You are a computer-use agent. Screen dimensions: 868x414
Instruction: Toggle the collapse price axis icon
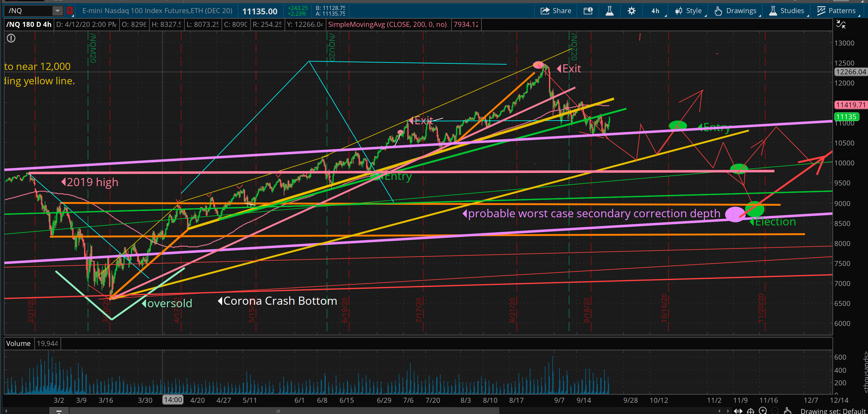841,25
